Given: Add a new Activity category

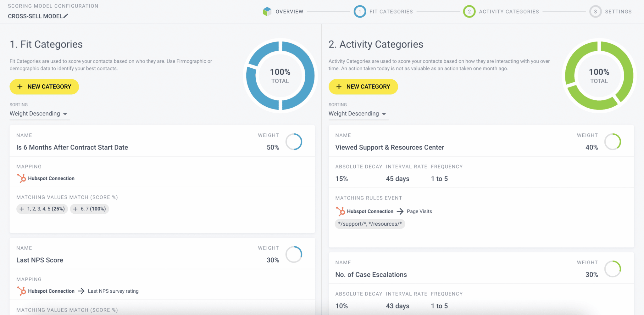Looking at the screenshot, I should (363, 87).
